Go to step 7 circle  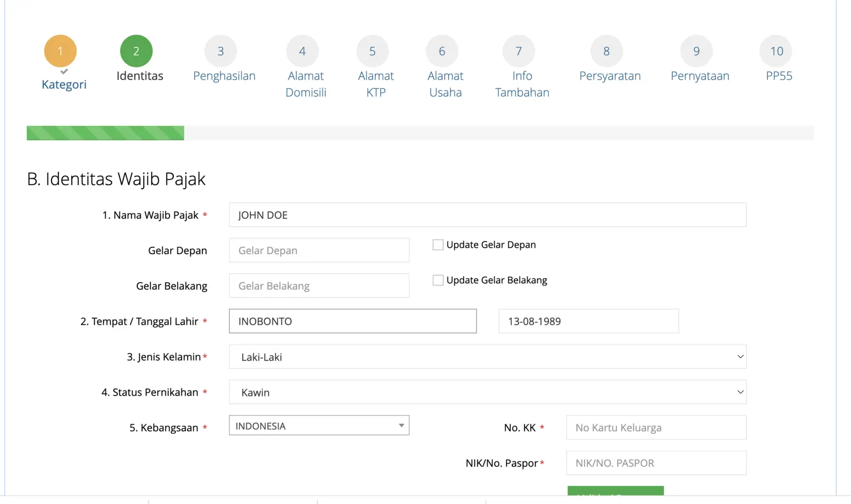point(519,51)
